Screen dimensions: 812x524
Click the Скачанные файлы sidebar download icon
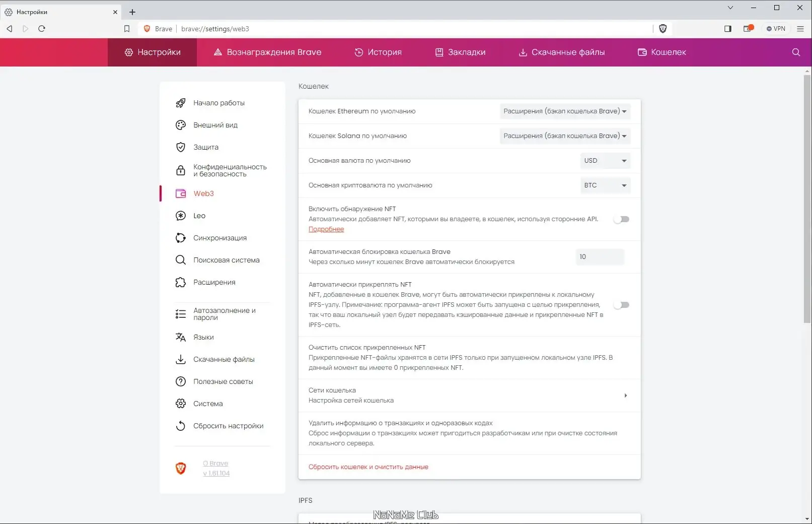click(x=181, y=359)
